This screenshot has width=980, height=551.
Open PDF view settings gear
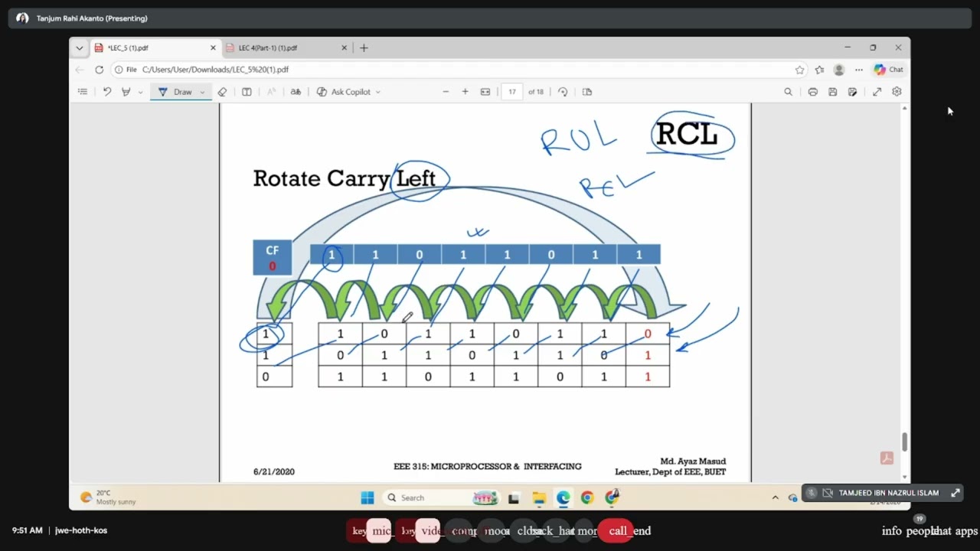tap(897, 92)
